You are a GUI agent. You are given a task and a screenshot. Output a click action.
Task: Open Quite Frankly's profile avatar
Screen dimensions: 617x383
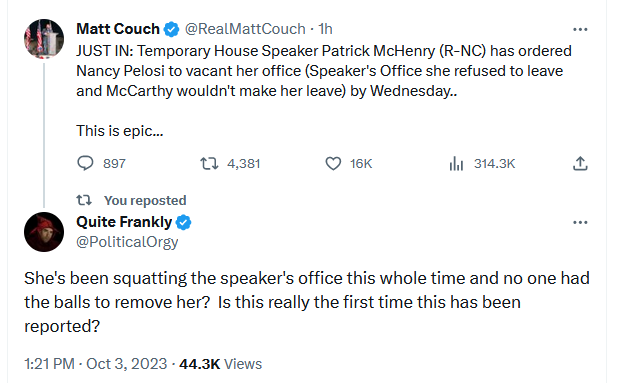click(44, 232)
